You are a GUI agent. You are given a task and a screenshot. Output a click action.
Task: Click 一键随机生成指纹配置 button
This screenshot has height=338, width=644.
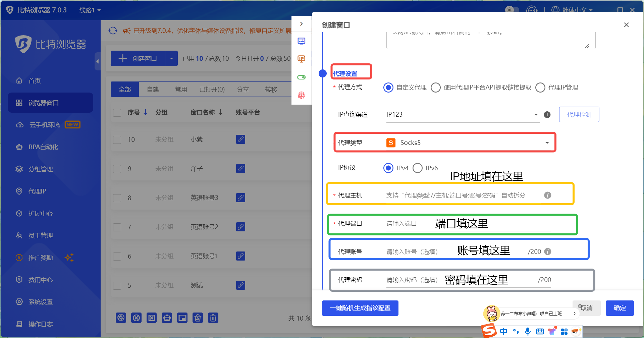(x=360, y=308)
